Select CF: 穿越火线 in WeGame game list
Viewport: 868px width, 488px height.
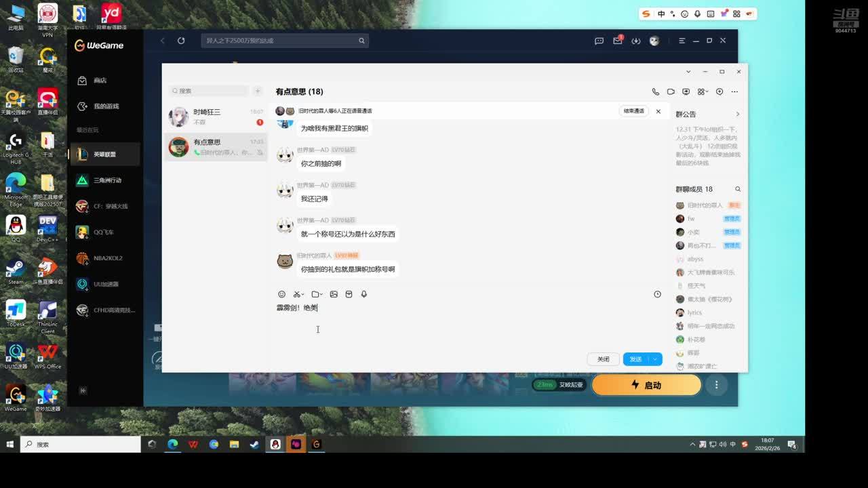pos(105,206)
